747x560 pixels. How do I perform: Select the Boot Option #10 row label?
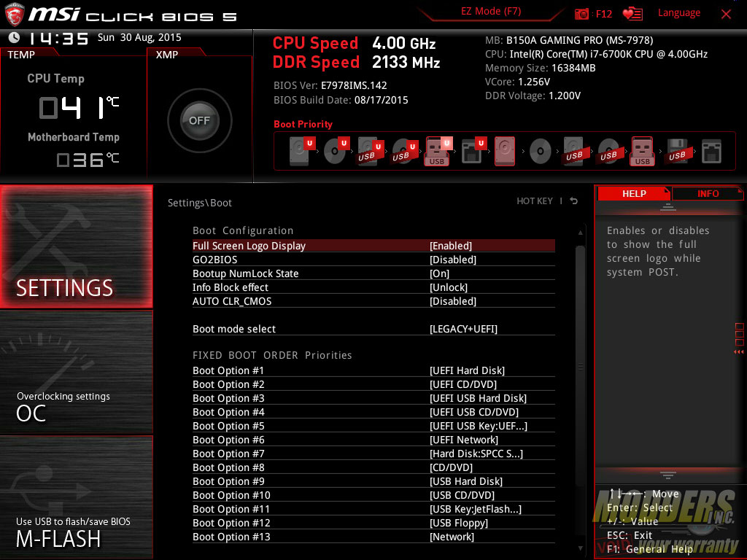(231, 495)
